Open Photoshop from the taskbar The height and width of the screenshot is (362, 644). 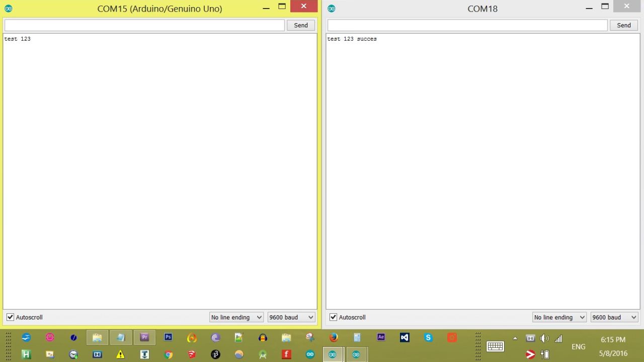pyautogui.click(x=168, y=337)
